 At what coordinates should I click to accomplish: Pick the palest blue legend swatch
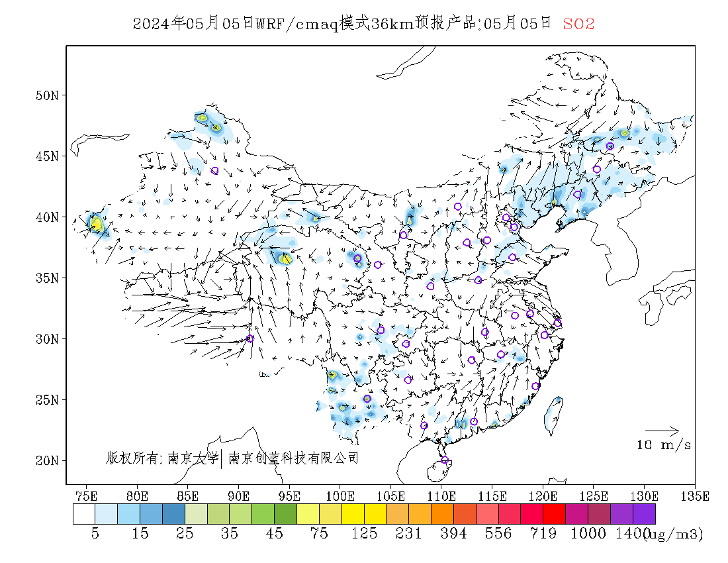coord(107,514)
